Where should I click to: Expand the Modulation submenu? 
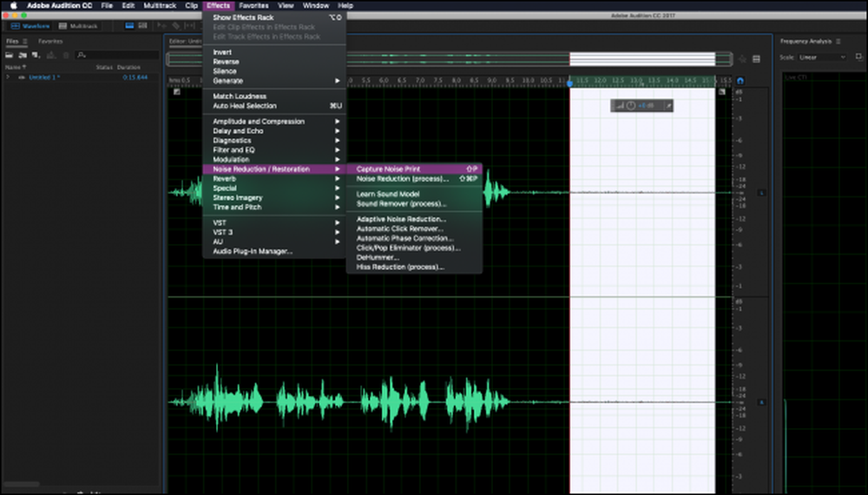(274, 159)
